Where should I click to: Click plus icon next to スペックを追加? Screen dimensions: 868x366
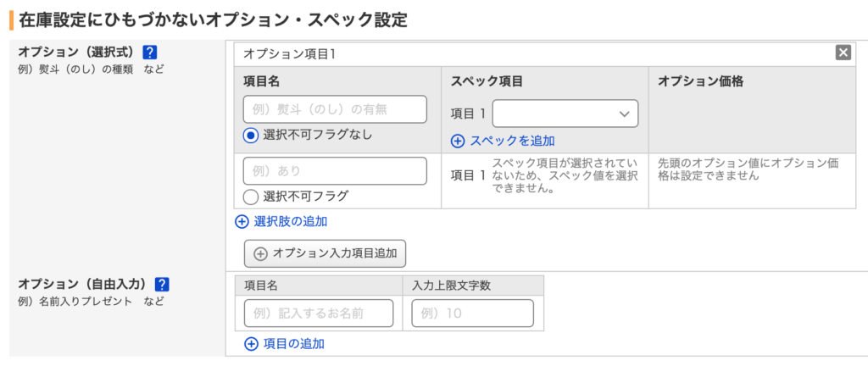pos(458,141)
